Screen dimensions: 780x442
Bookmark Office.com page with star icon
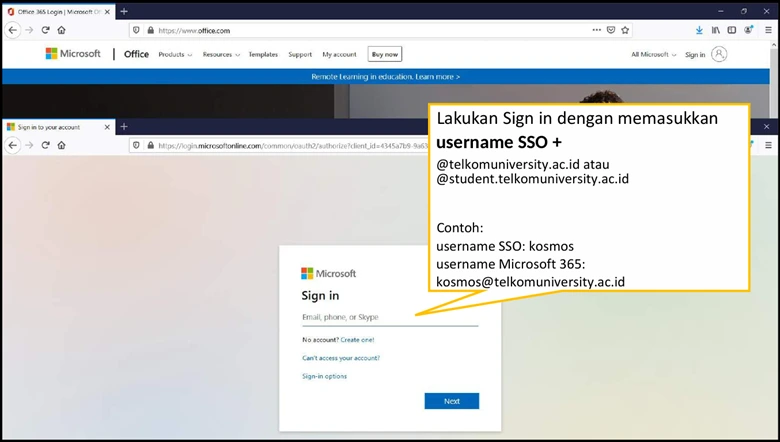pos(625,30)
